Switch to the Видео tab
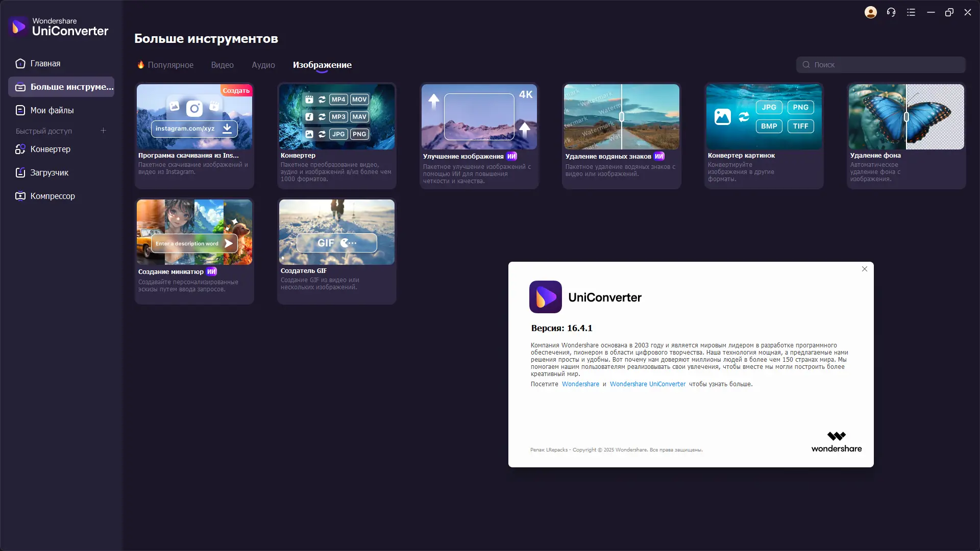Viewport: 980px width, 551px height. pyautogui.click(x=222, y=65)
